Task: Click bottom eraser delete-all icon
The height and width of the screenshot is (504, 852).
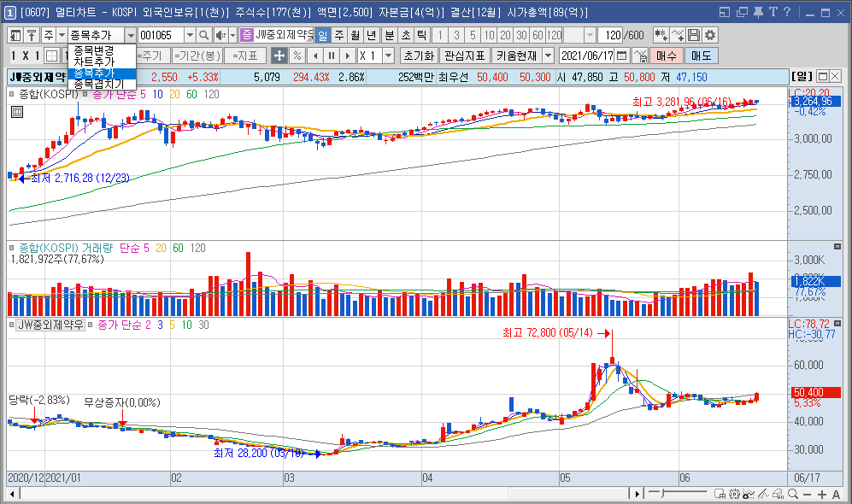Action: click(778, 494)
